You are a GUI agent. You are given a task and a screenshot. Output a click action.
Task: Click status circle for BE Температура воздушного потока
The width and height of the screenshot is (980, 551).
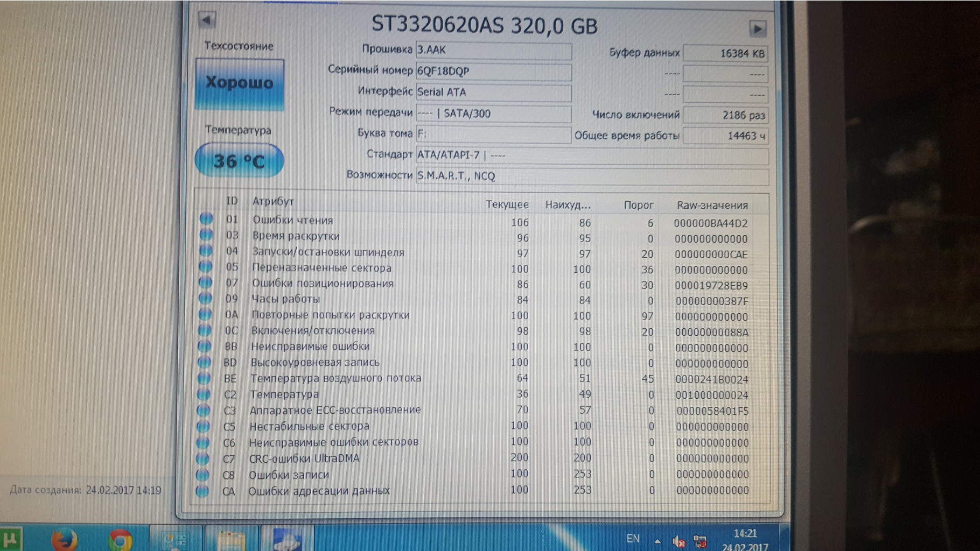(x=204, y=378)
